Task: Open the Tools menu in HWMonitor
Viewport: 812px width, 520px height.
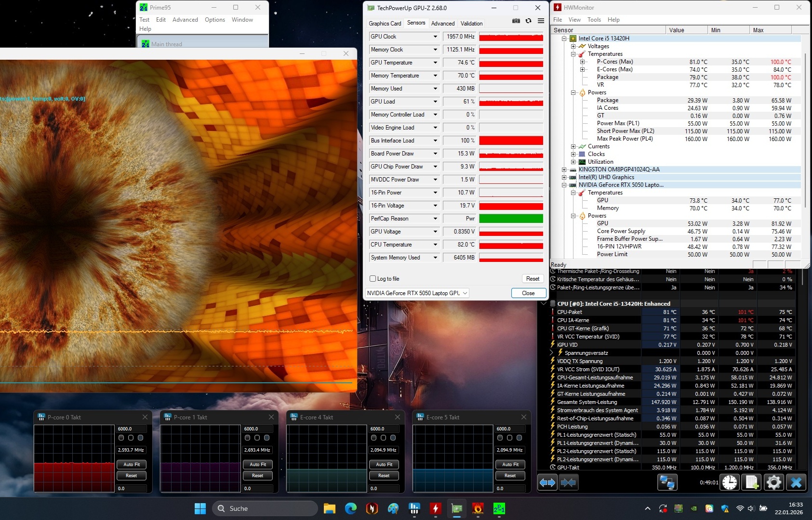Action: tap(594, 20)
